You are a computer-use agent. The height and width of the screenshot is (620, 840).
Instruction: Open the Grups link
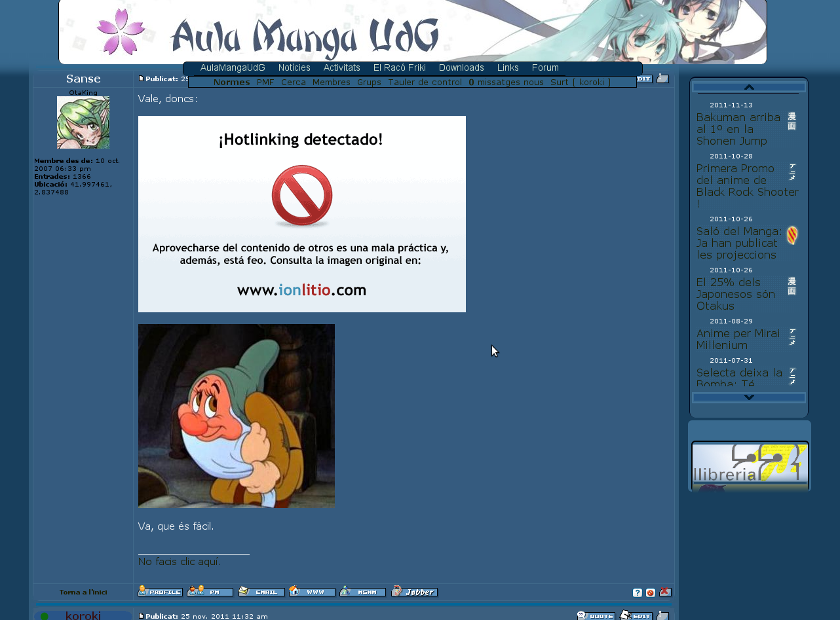tap(369, 82)
